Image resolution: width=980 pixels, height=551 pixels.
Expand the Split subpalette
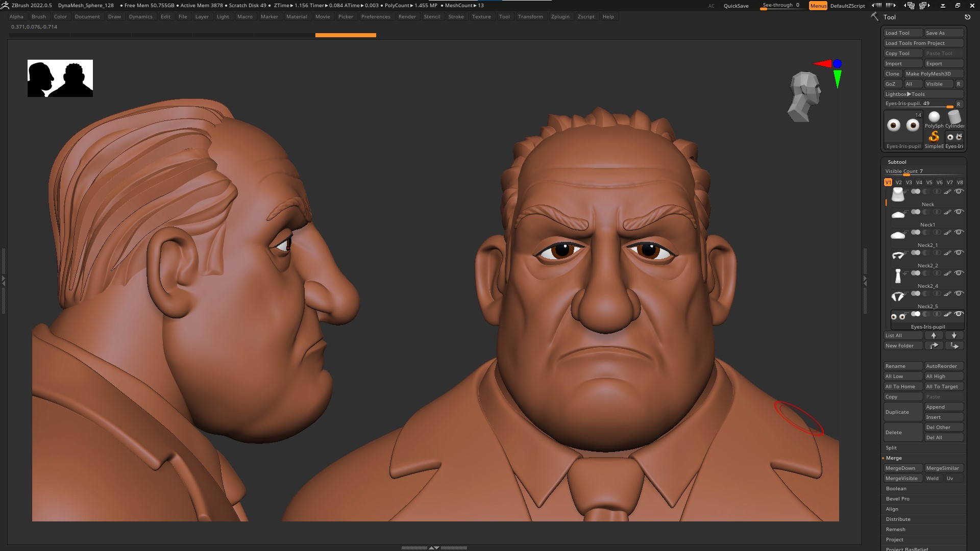[891, 447]
